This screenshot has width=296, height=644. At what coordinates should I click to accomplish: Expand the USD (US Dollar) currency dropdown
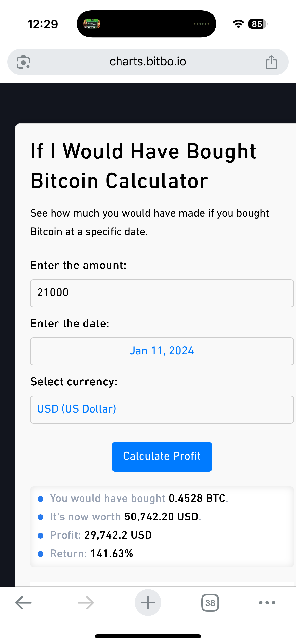pyautogui.click(x=162, y=409)
